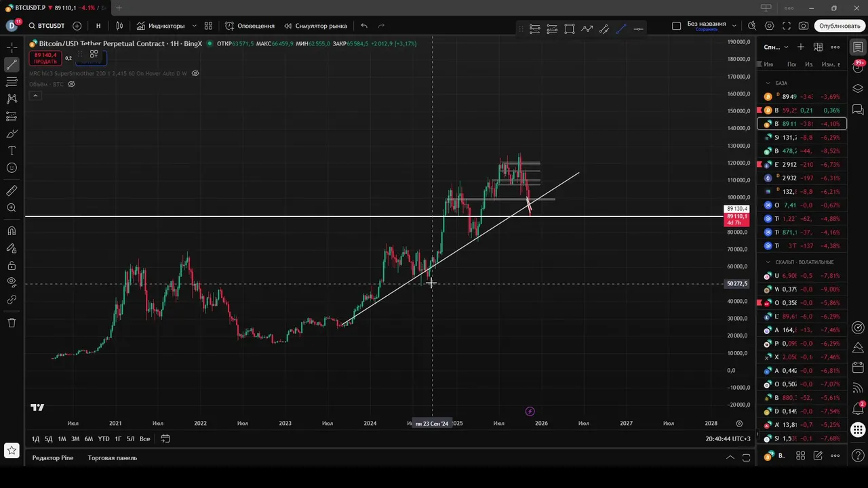Open the watchlist name dropdown Спи...
The height and width of the screenshot is (488, 868).
776,47
